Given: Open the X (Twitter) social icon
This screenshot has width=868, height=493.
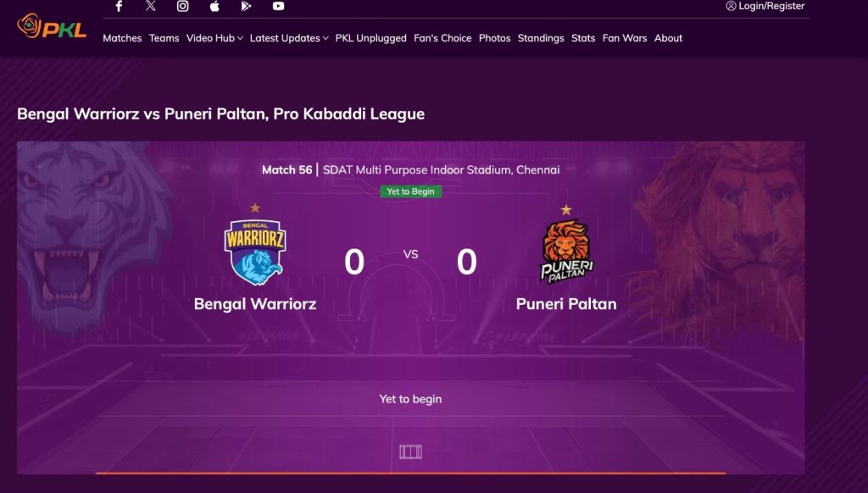Looking at the screenshot, I should click(151, 6).
